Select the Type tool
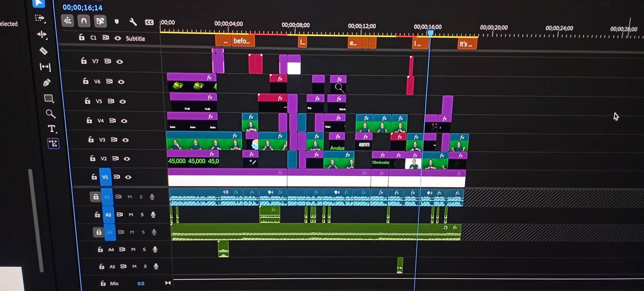 52,129
